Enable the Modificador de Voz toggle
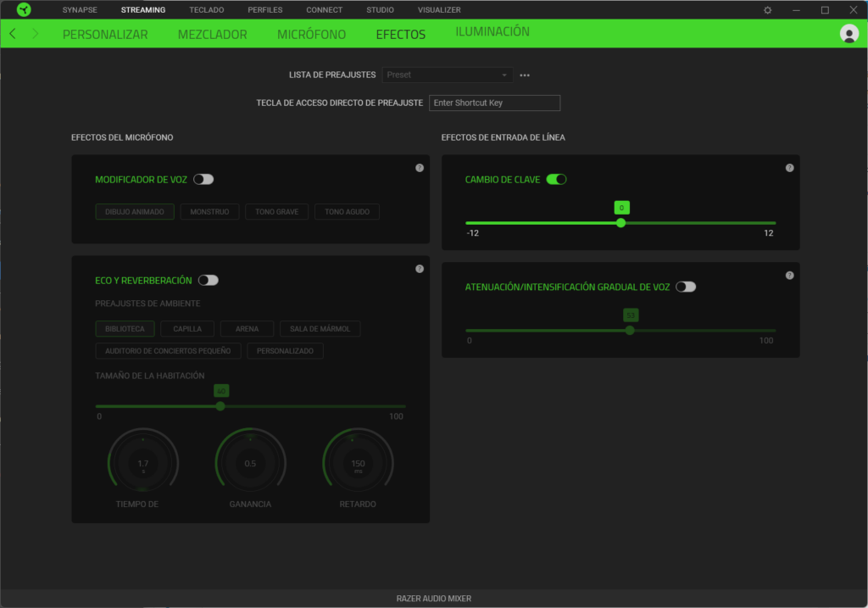Image resolution: width=868 pixels, height=608 pixels. pos(203,180)
